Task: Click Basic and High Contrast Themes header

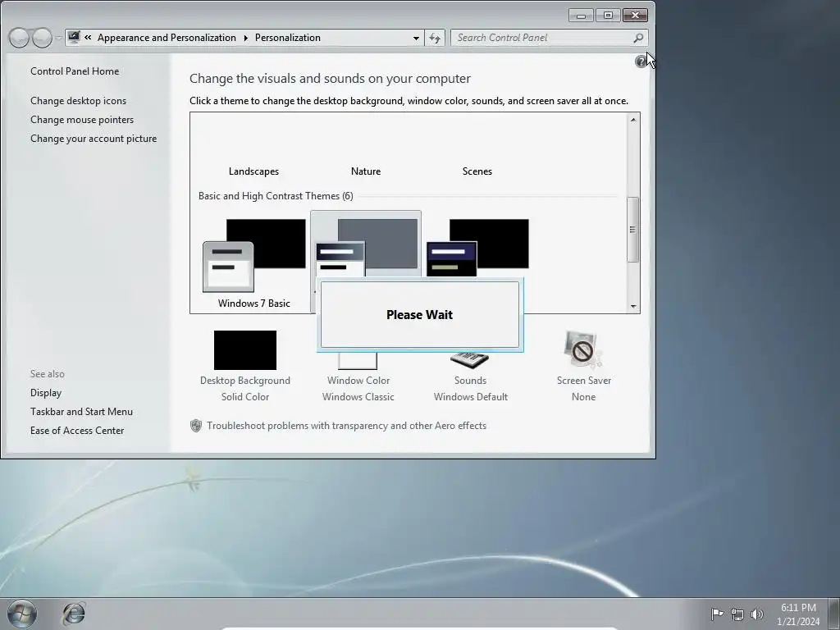Action: coord(276,195)
